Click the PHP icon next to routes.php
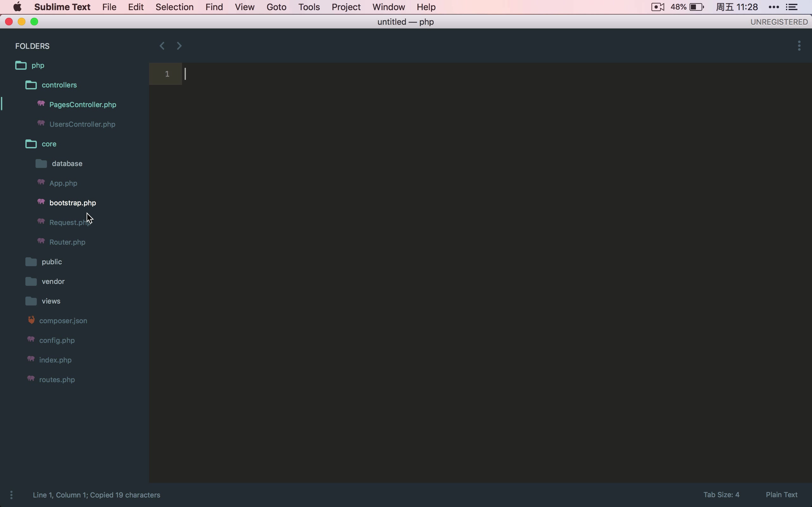The width and height of the screenshot is (812, 507). [x=31, y=379]
